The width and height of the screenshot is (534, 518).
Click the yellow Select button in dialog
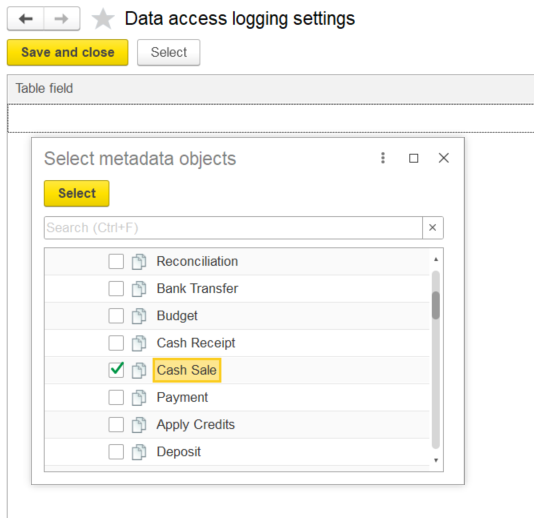pyautogui.click(x=77, y=193)
